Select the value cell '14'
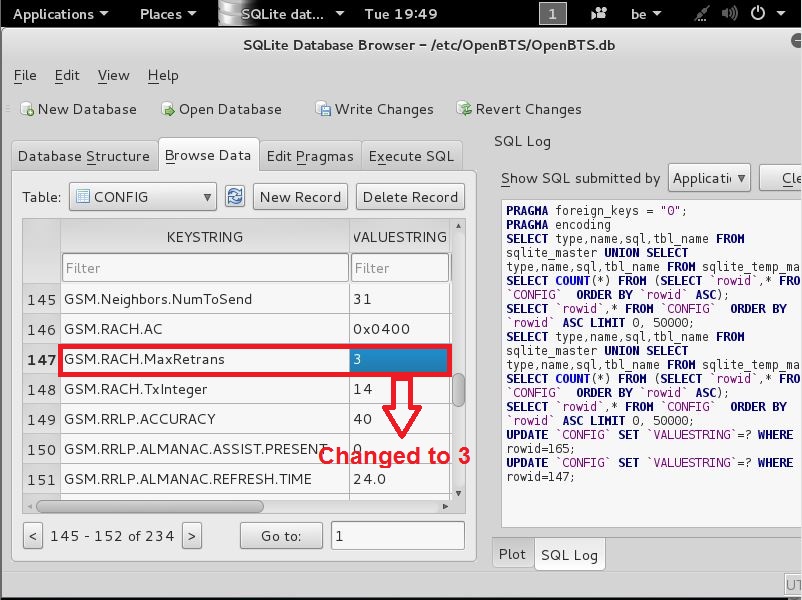802x600 pixels. [400, 389]
